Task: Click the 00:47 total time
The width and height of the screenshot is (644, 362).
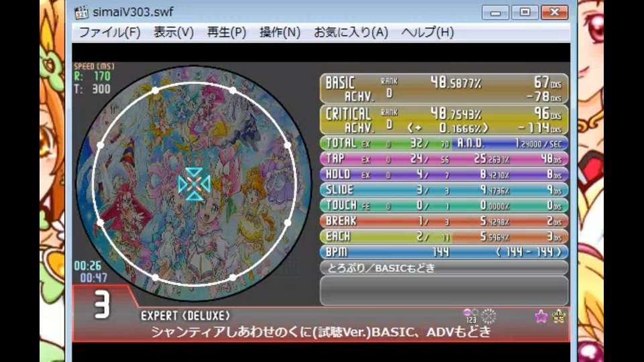Action: tap(94, 278)
